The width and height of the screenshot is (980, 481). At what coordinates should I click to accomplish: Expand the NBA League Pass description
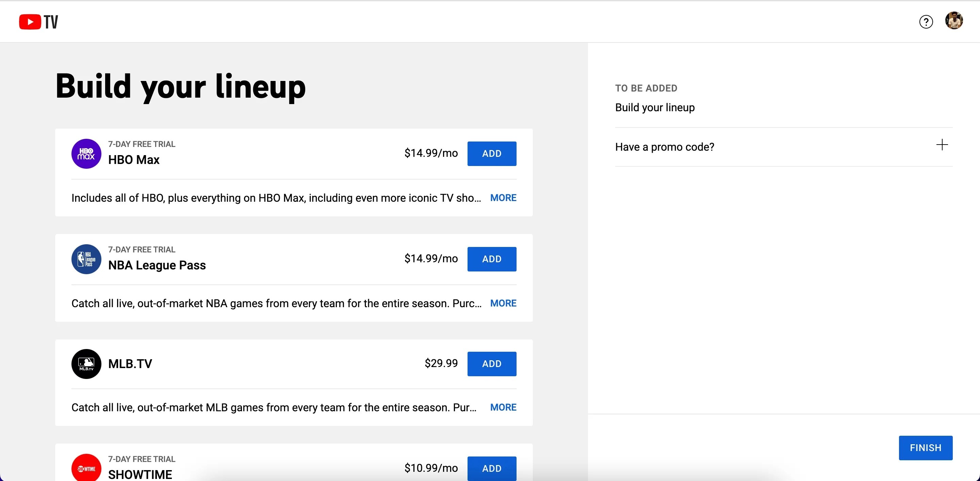pyautogui.click(x=503, y=303)
